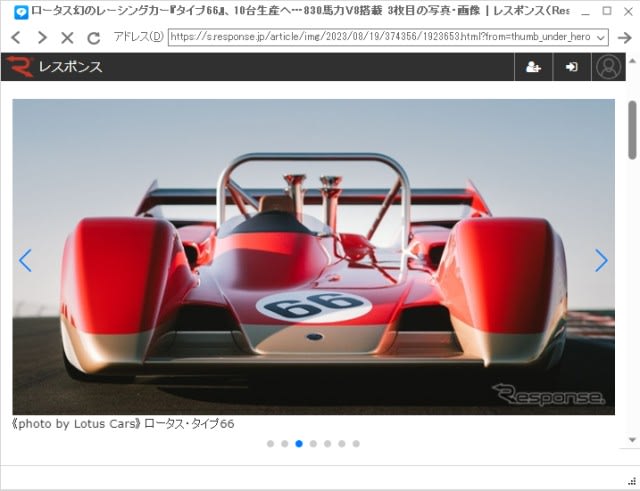This screenshot has width=640, height=491.
Task: Click the scrollbar down arrow
Action: point(632,440)
